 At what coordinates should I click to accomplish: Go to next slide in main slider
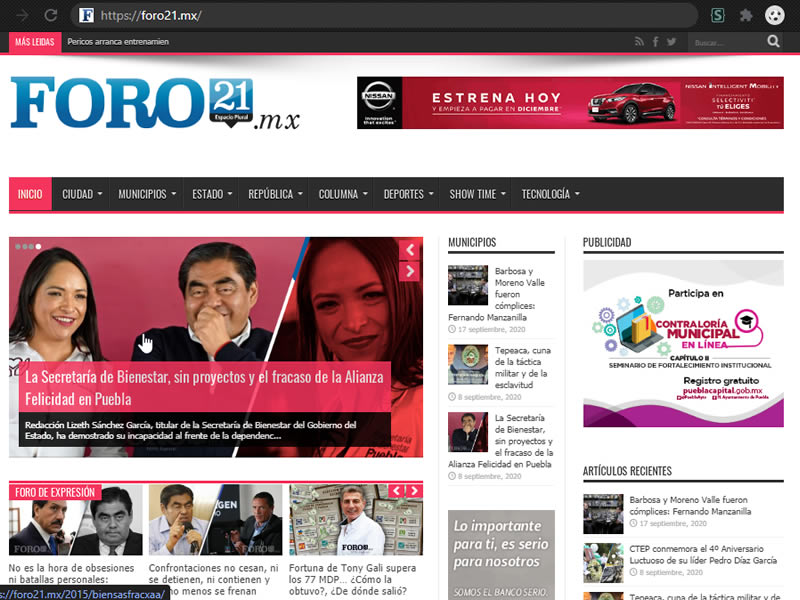pos(410,271)
